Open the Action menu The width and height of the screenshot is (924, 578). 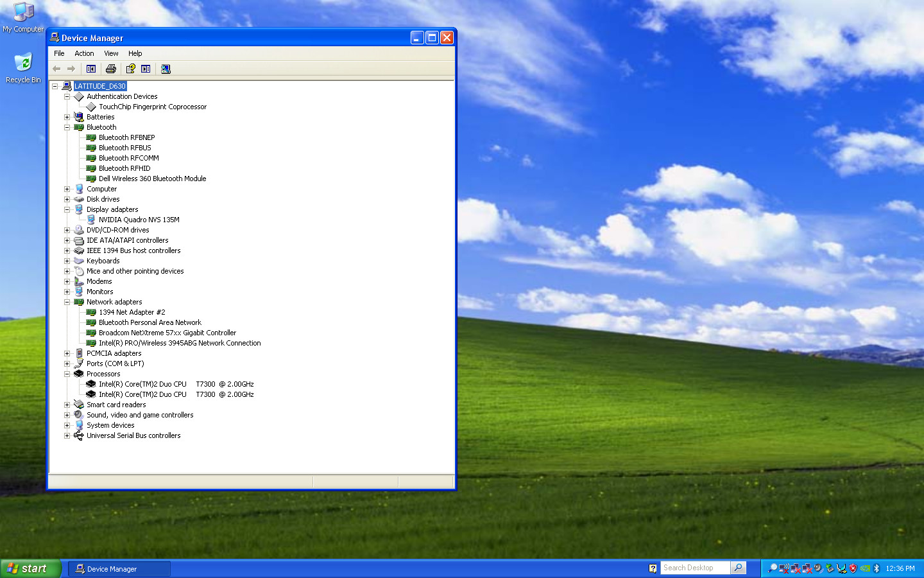pos(84,53)
